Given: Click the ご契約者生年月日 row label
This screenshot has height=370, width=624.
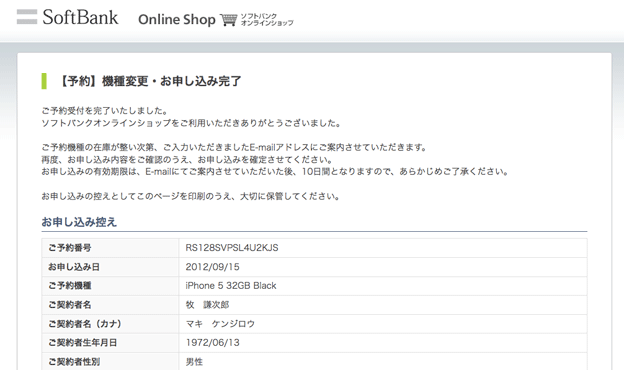Looking at the screenshot, I should tap(83, 343).
